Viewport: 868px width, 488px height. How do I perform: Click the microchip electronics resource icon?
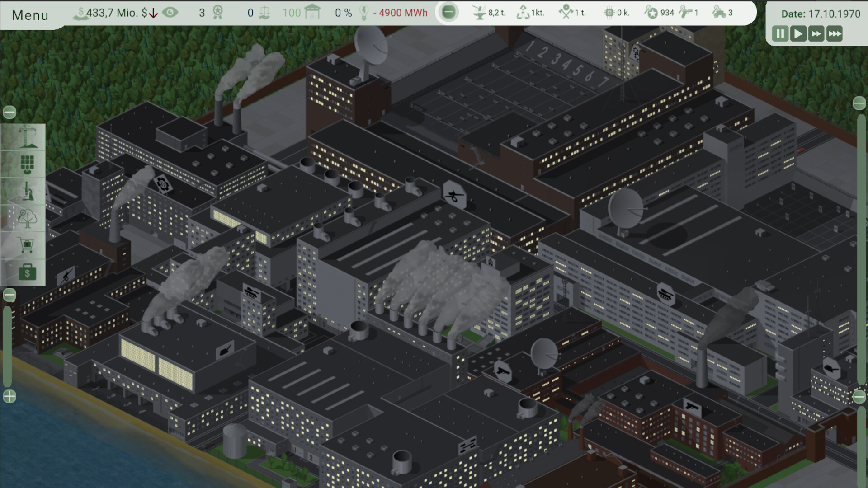coord(609,13)
